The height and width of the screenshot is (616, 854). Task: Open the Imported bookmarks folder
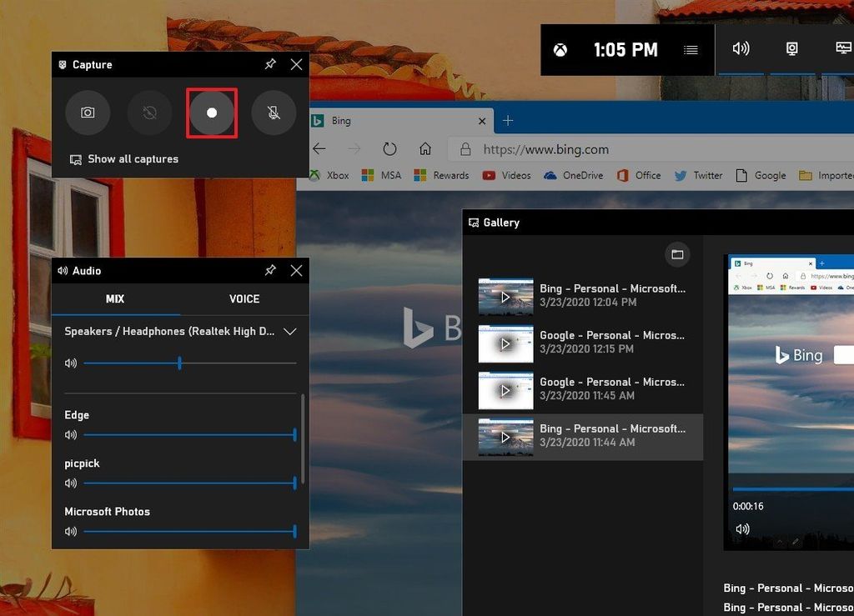click(x=826, y=175)
